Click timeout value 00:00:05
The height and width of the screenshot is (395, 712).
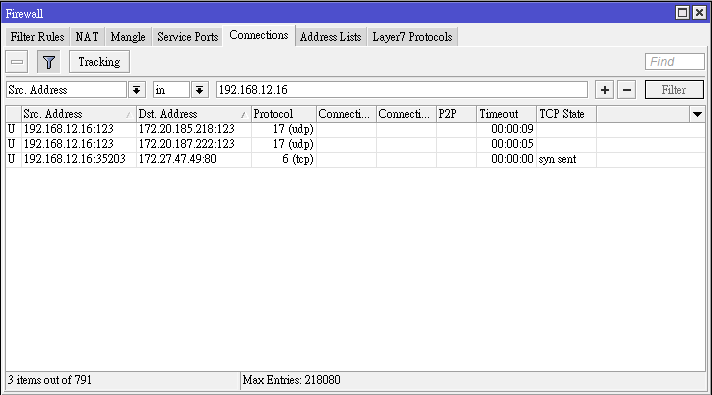click(x=512, y=144)
